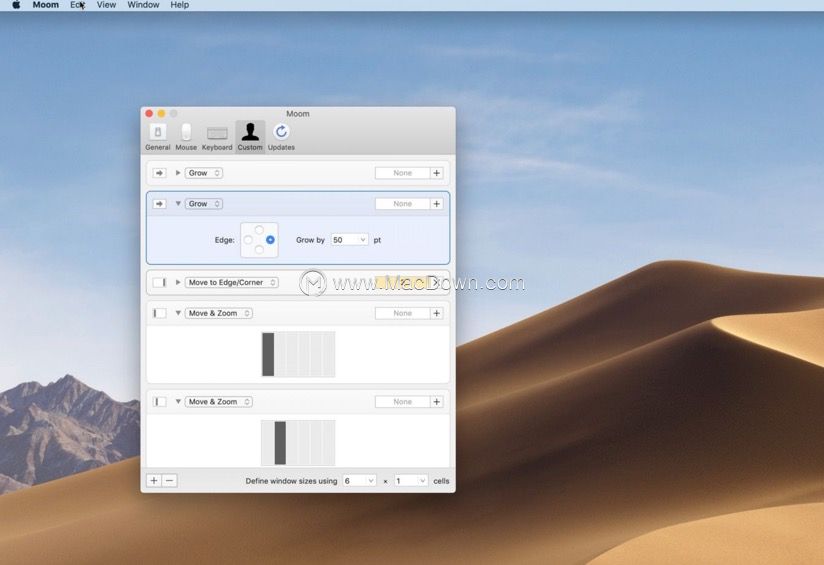Select the bottom Edge radio button
This screenshot has height=565, width=824.
pyautogui.click(x=259, y=250)
